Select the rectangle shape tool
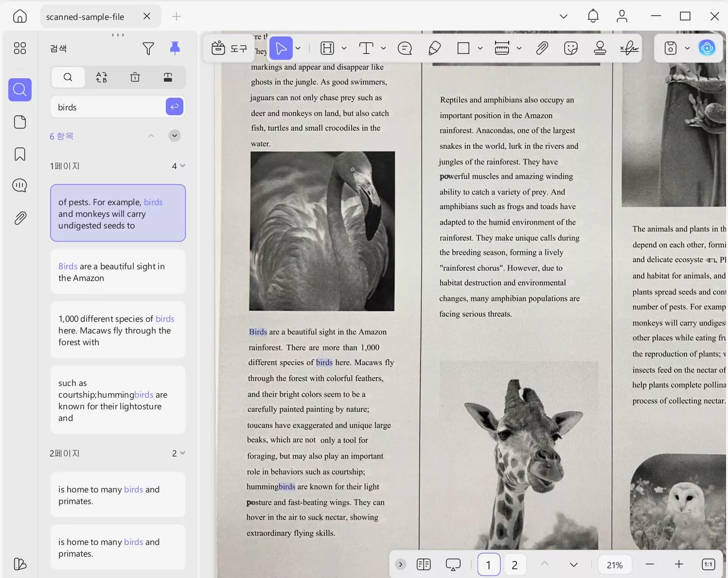The width and height of the screenshot is (728, 578). (x=463, y=48)
